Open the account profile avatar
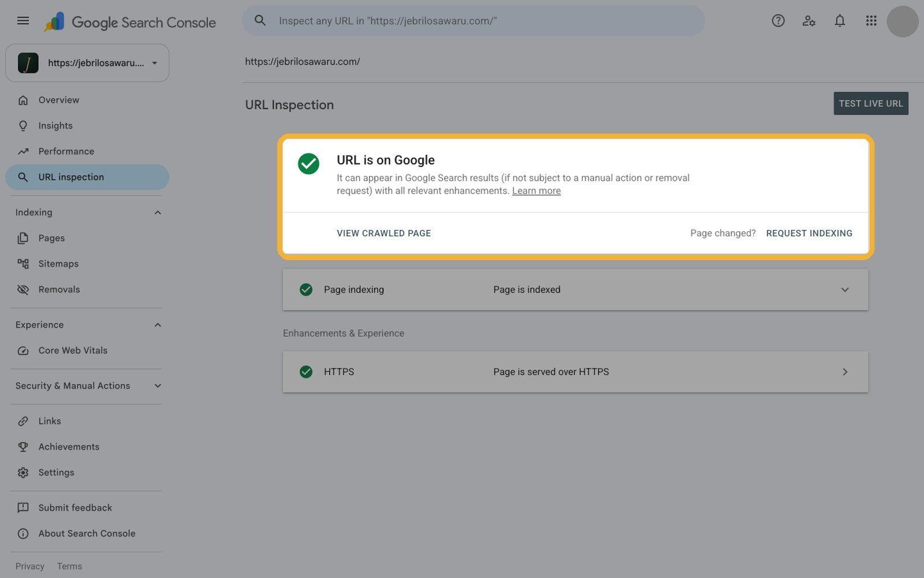The image size is (924, 578). (x=902, y=21)
